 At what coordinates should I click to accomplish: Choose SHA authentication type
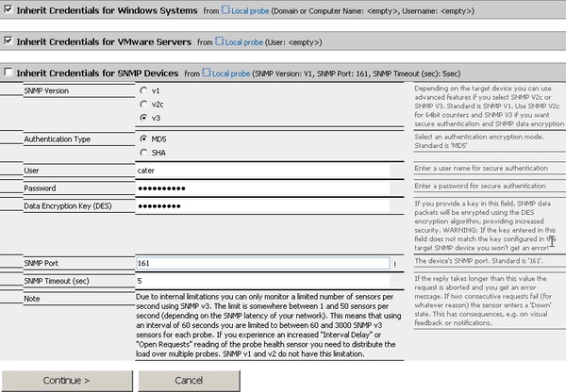143,153
